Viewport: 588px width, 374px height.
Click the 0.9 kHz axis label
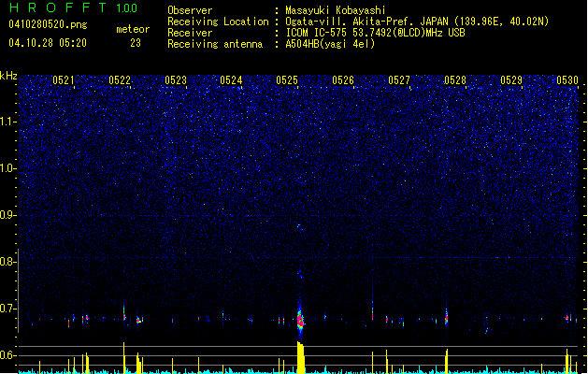click(7, 215)
